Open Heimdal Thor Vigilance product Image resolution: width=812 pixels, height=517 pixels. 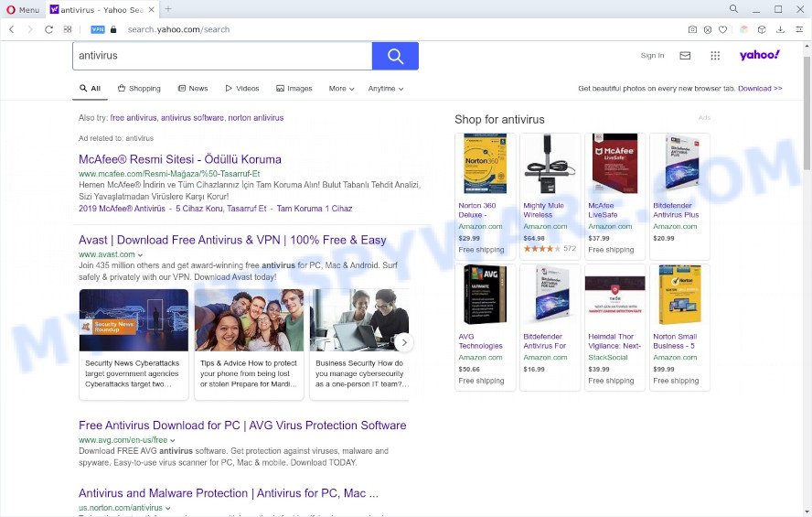(615, 328)
